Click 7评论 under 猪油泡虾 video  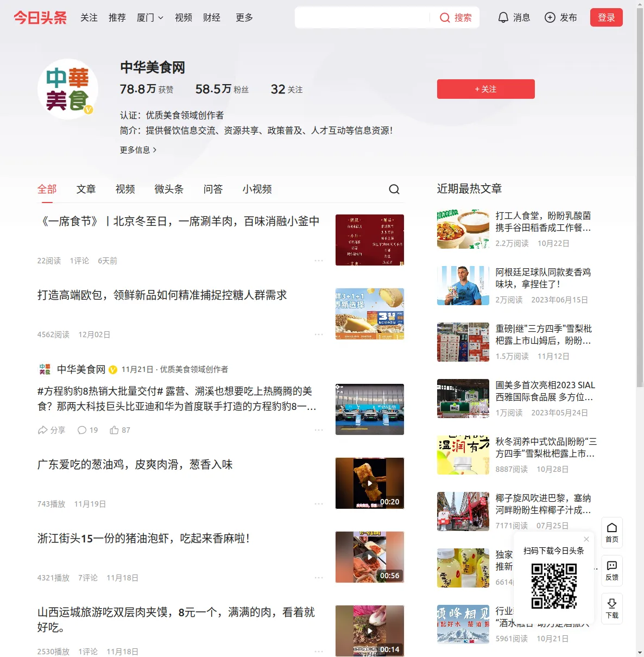(88, 578)
